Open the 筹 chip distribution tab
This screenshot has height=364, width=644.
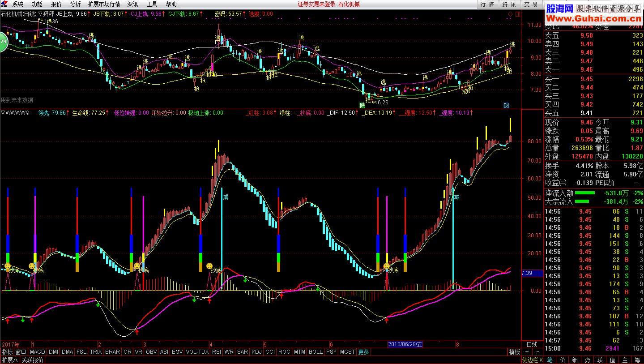(x=638, y=360)
